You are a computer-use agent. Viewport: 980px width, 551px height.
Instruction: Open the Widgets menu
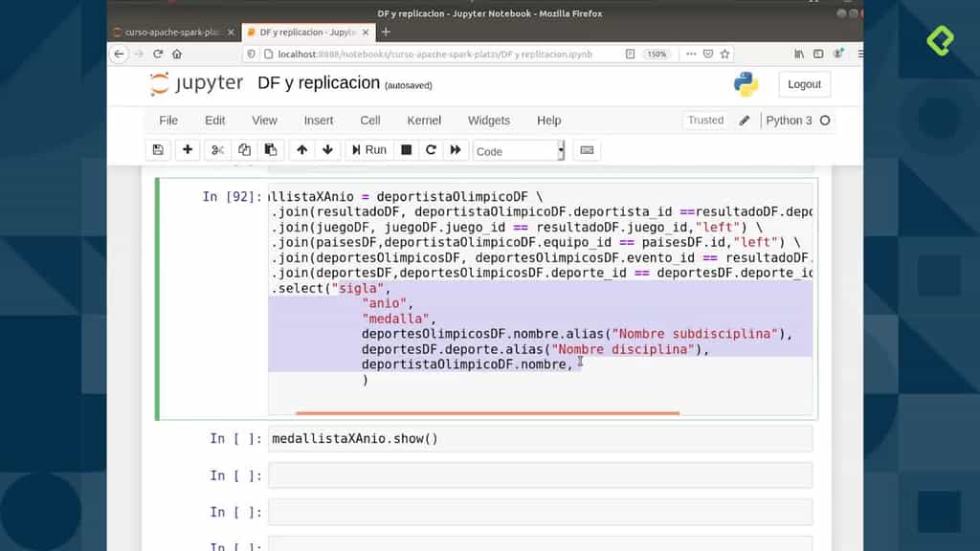click(x=489, y=120)
